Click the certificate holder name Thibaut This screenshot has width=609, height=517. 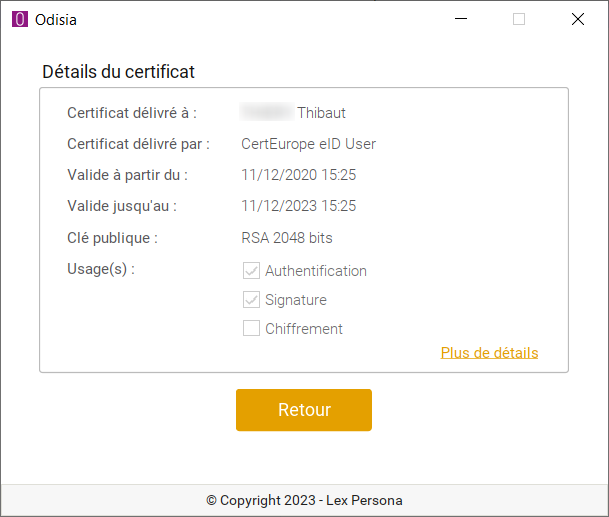(321, 113)
